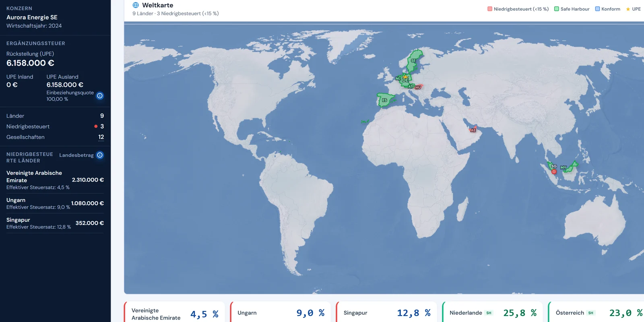This screenshot has width=644, height=322.
Task: Click the Safe Harbour legend swatch
Action: 557,9
